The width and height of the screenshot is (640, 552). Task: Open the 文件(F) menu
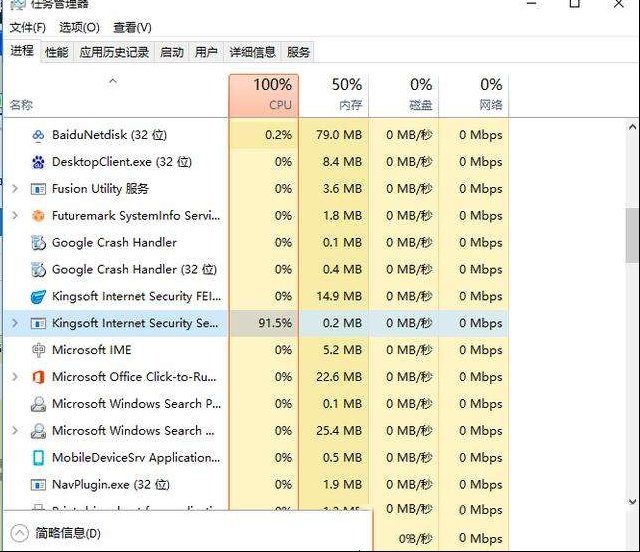[x=28, y=28]
